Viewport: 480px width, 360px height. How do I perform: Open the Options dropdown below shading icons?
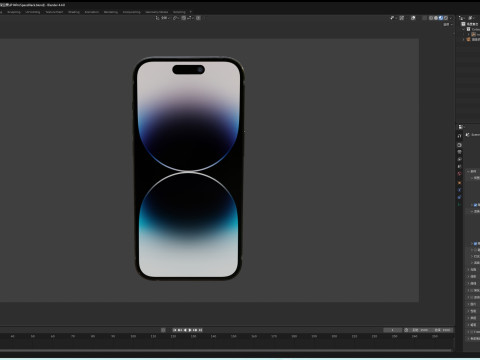[448, 25]
